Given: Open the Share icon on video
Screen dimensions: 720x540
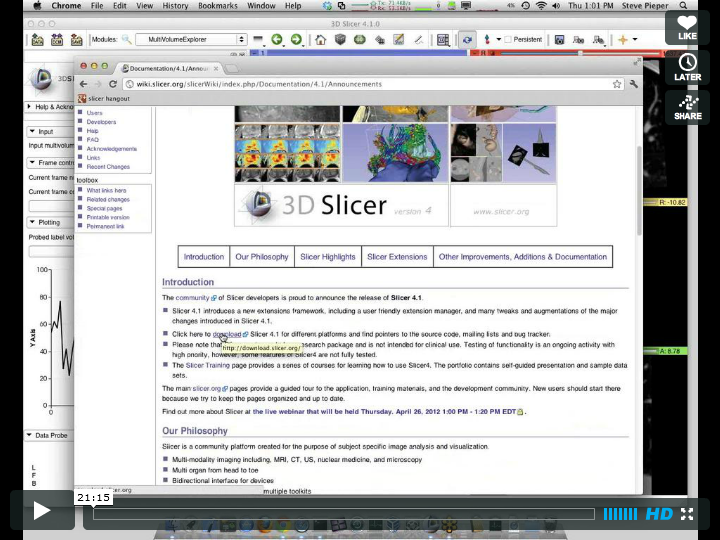Looking at the screenshot, I should tap(687, 106).
